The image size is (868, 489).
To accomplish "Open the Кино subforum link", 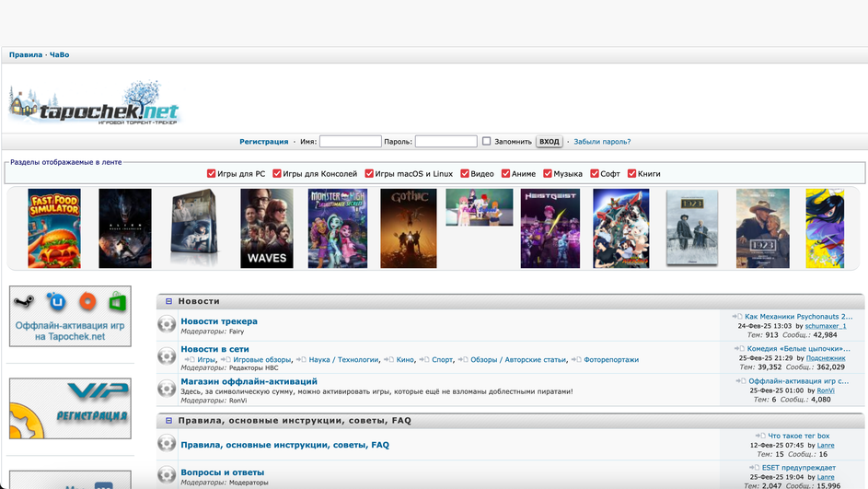I will [405, 360].
